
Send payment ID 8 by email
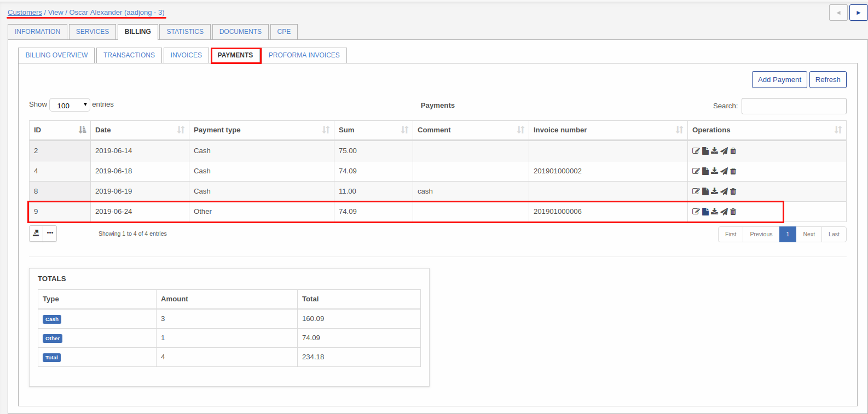pyautogui.click(x=724, y=191)
